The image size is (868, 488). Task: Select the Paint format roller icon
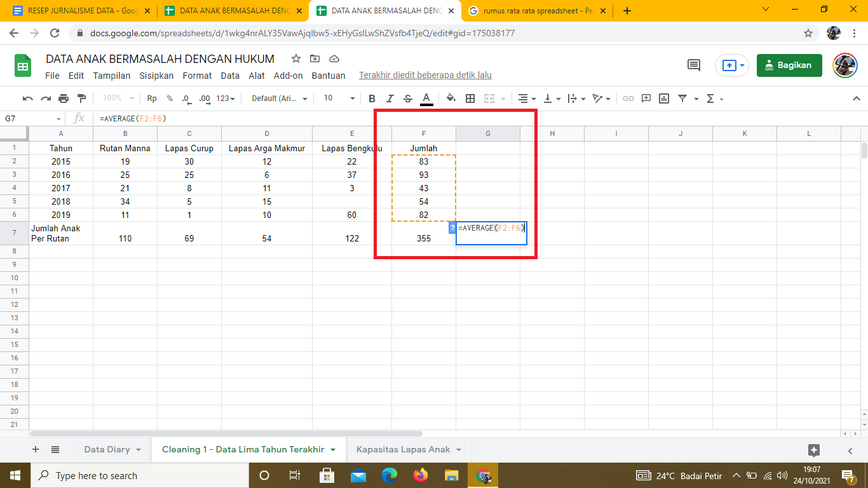click(81, 98)
